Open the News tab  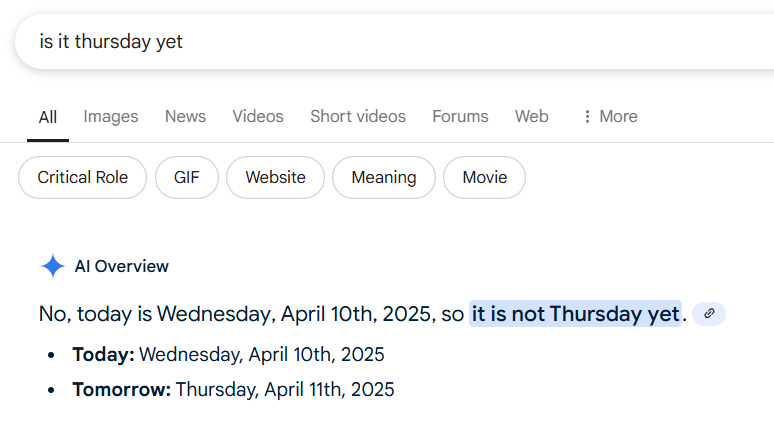click(185, 117)
